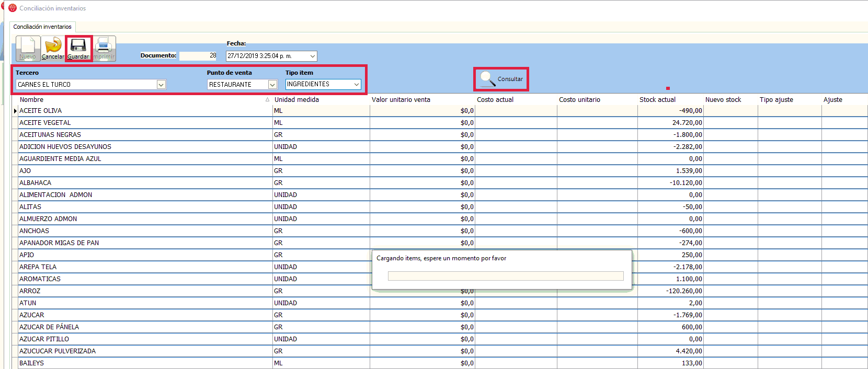Select the Conciliación inventarios tab
This screenshot has height=369, width=868.
point(42,27)
